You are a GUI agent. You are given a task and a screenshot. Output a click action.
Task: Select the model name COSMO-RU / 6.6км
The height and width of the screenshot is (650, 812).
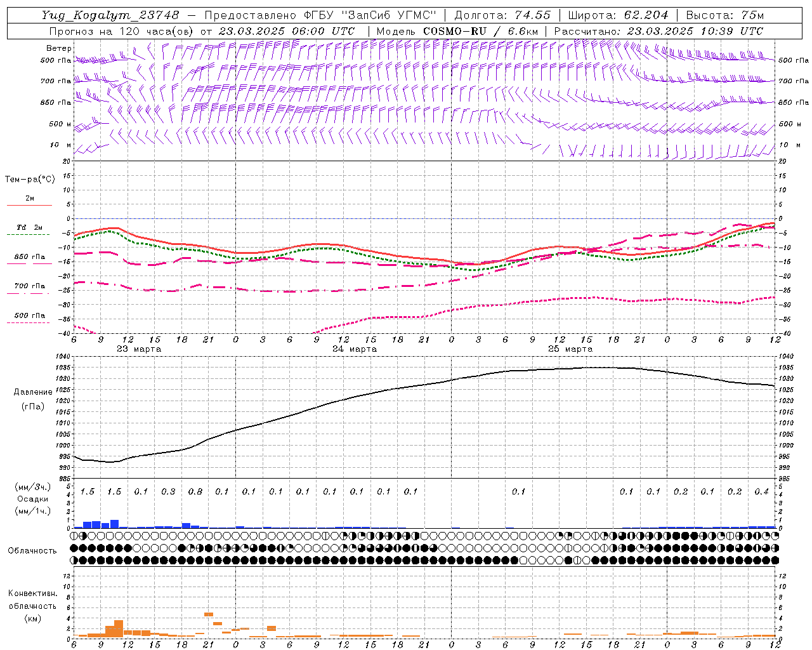coord(480,31)
